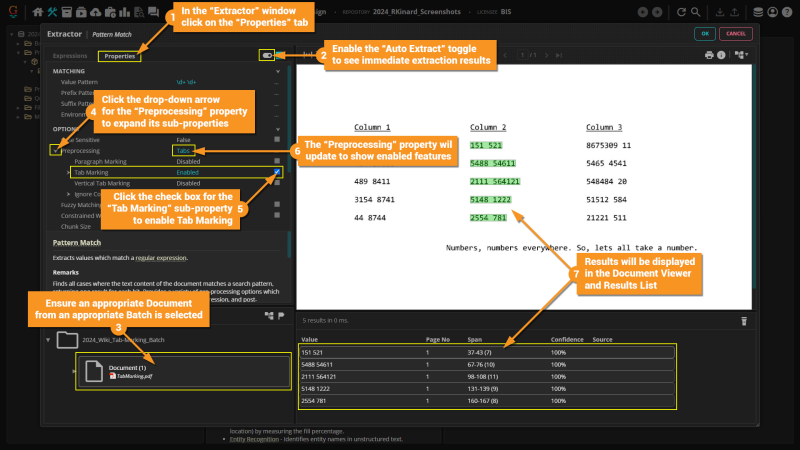The width and height of the screenshot is (800, 450).
Task: Open the Imports cloud-upload icon
Action: click(x=95, y=12)
